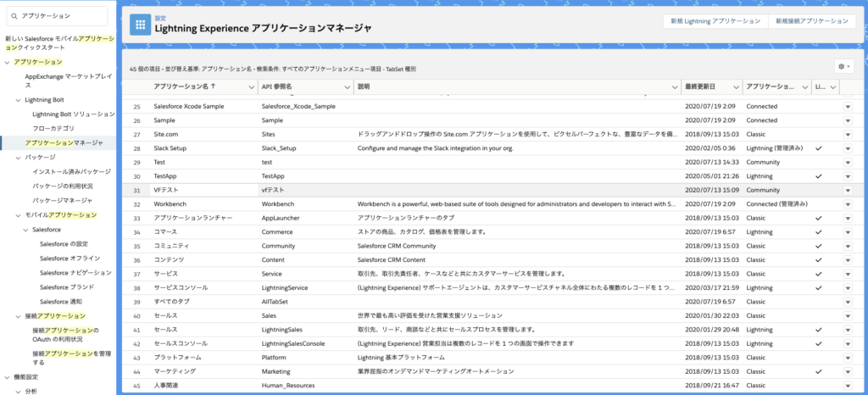
Task: Click the Lightning checkmark in マーケティング row
Action: [819, 372]
